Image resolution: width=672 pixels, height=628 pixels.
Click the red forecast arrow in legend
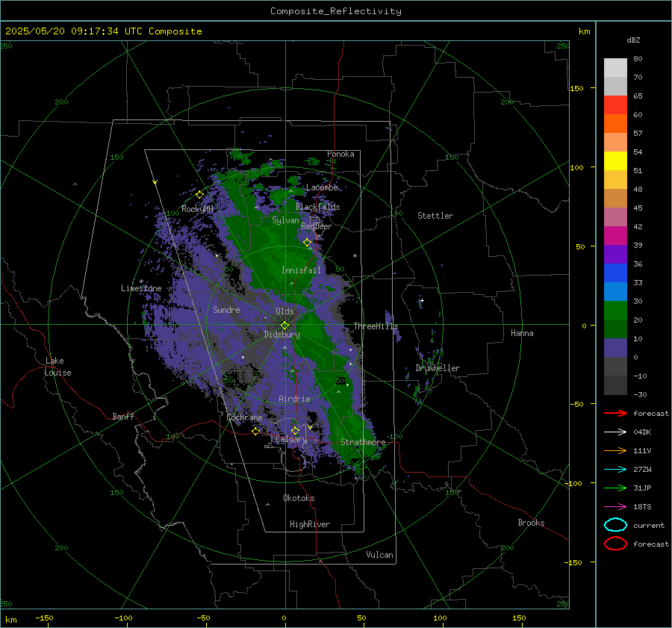(615, 413)
